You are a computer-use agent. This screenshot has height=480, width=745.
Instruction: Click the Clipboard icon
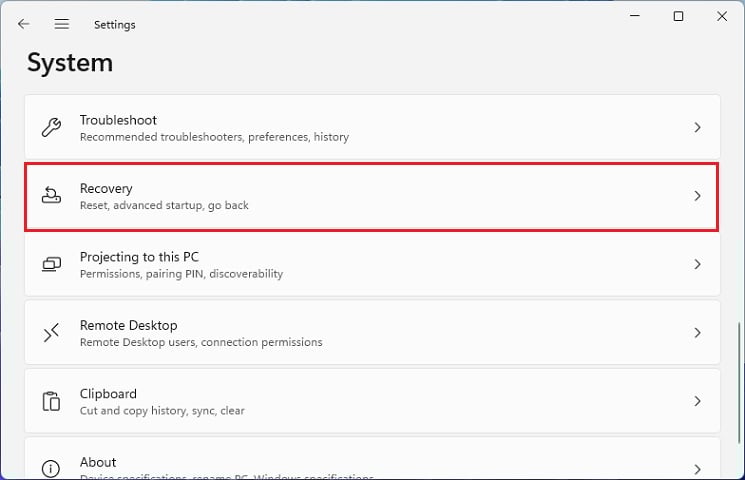coord(51,401)
